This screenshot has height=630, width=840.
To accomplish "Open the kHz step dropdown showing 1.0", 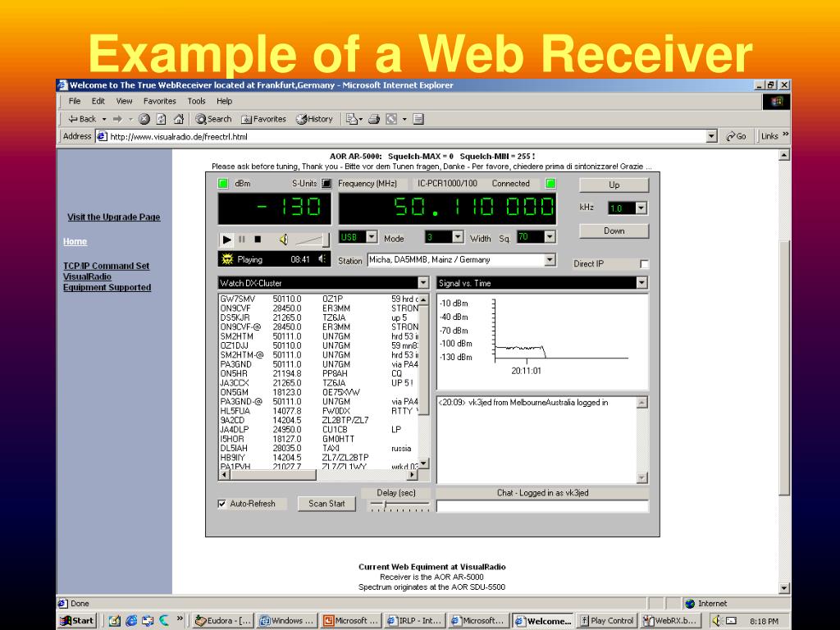I will (x=641, y=208).
